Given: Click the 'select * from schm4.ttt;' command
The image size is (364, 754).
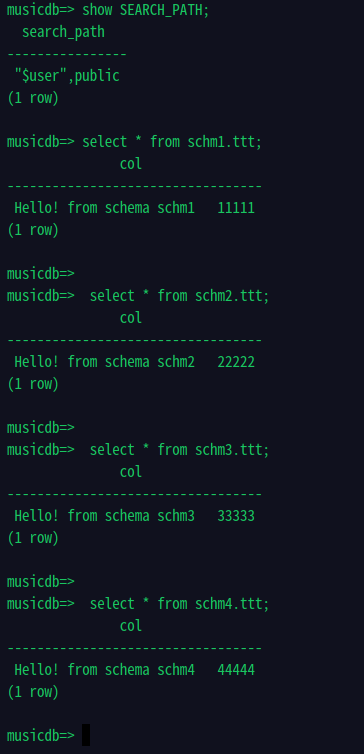Looking at the screenshot, I should point(180,603).
